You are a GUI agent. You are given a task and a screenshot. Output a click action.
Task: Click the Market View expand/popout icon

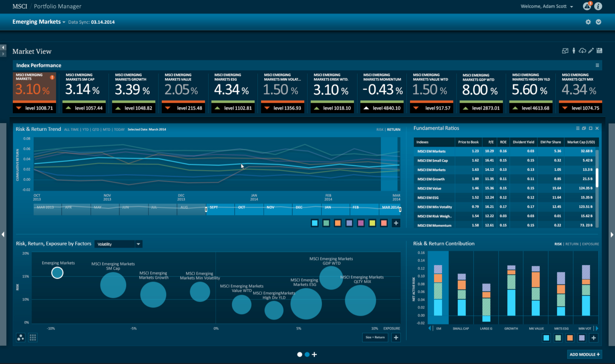pyautogui.click(x=565, y=51)
